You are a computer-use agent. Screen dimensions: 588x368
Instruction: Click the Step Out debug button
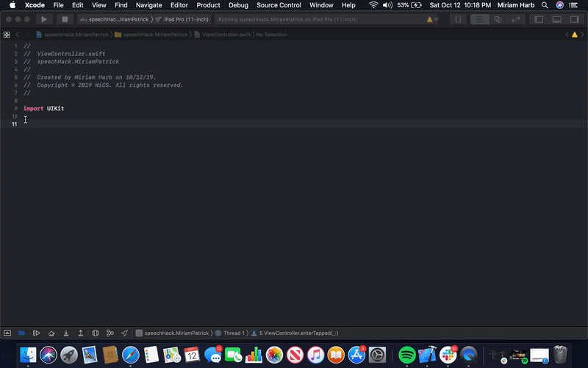(80, 333)
